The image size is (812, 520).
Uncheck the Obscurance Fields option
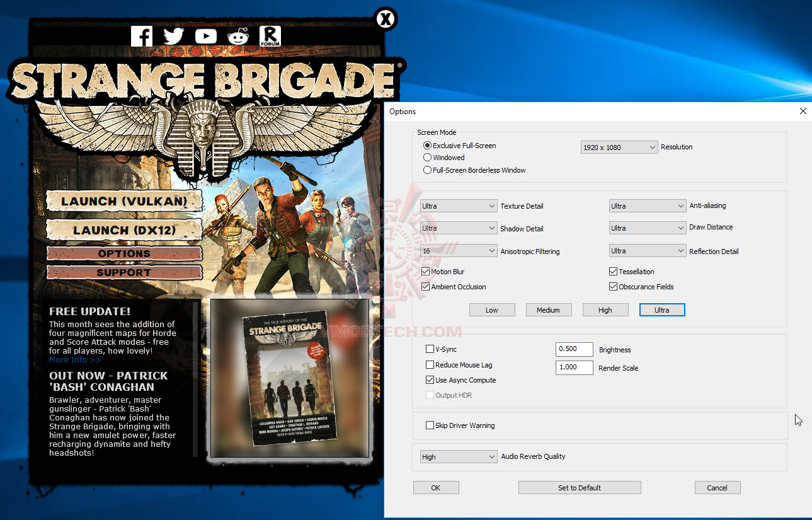pos(614,287)
